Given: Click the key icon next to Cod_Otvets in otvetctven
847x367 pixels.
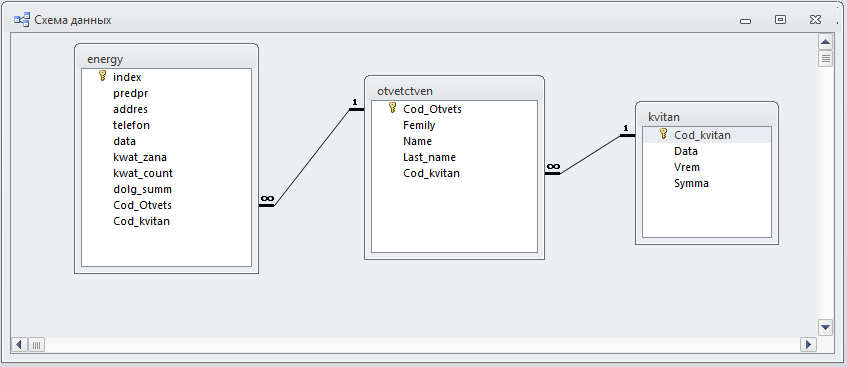Looking at the screenshot, I should pos(393,109).
